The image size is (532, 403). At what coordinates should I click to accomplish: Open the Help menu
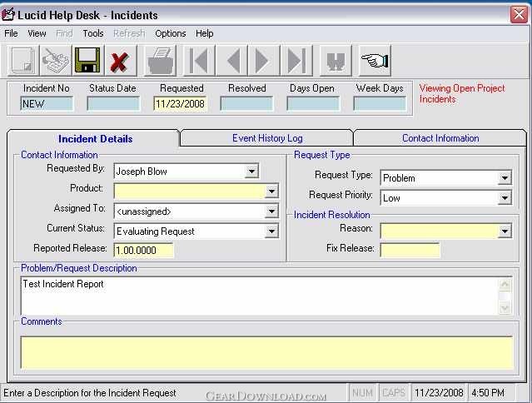click(x=204, y=33)
